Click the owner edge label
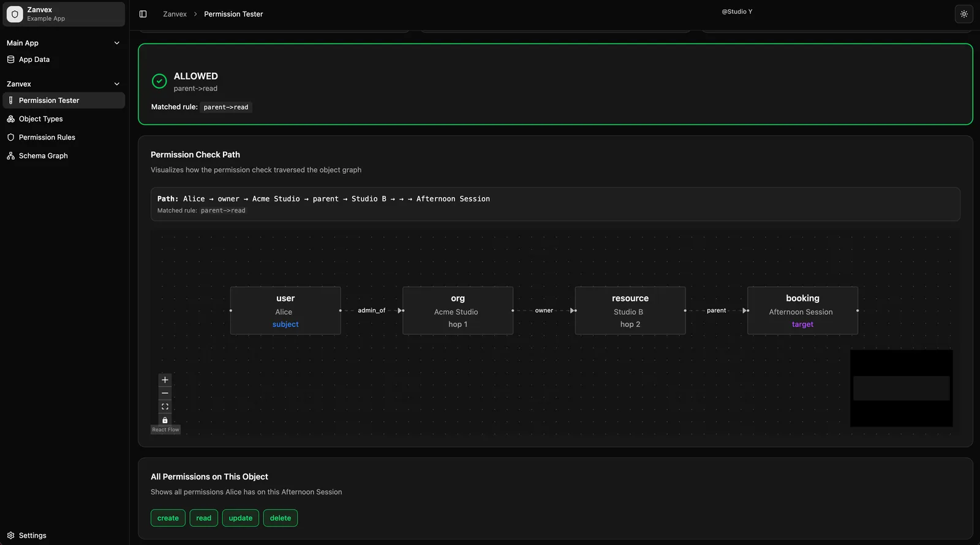This screenshot has height=545, width=980. click(x=544, y=310)
